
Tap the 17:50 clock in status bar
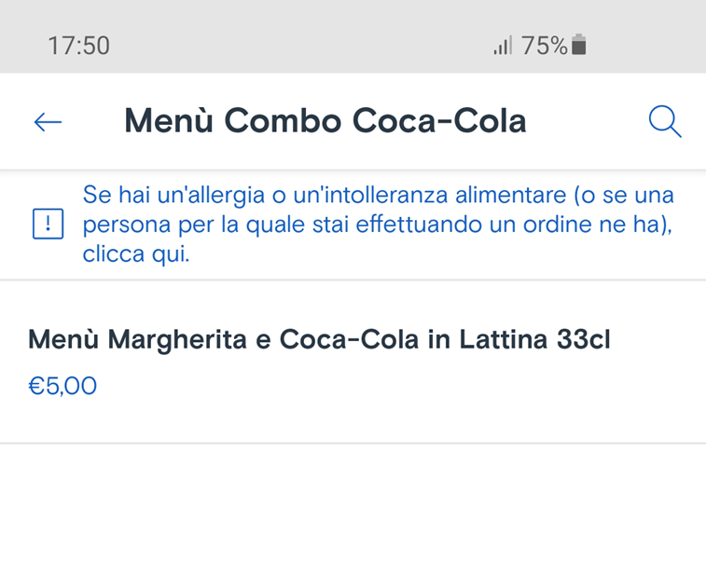[x=79, y=46]
